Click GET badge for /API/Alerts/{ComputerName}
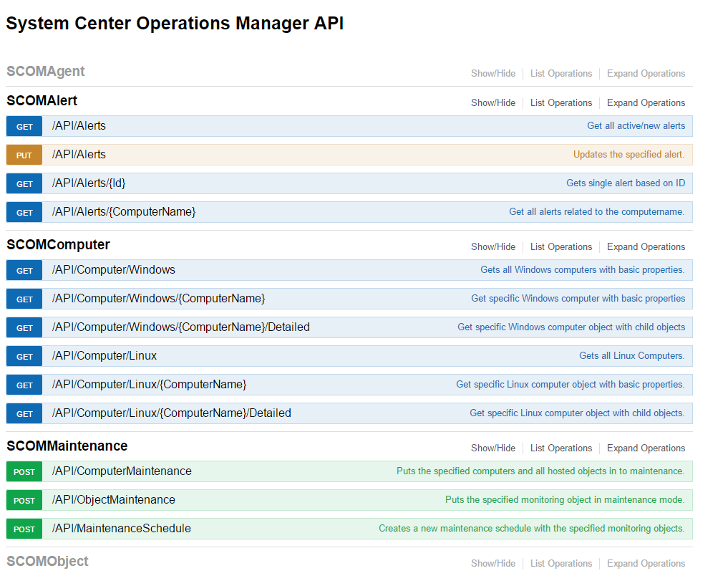Image resolution: width=728 pixels, height=586 pixels. 24,212
